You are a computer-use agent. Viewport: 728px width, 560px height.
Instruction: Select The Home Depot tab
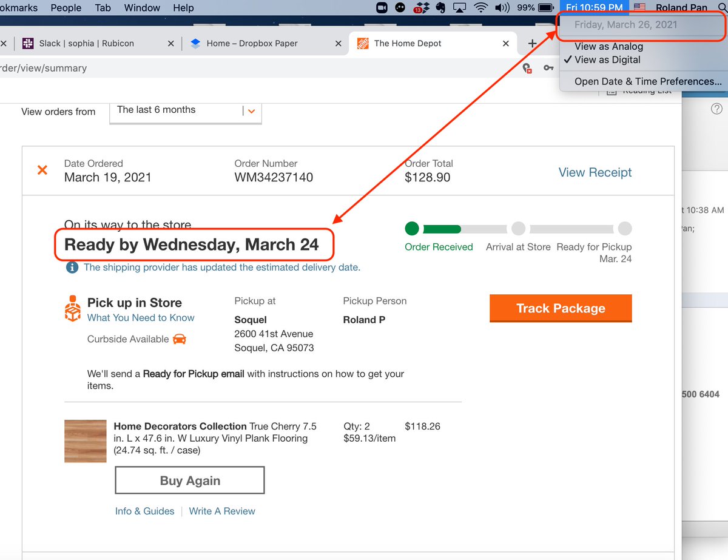coord(432,43)
